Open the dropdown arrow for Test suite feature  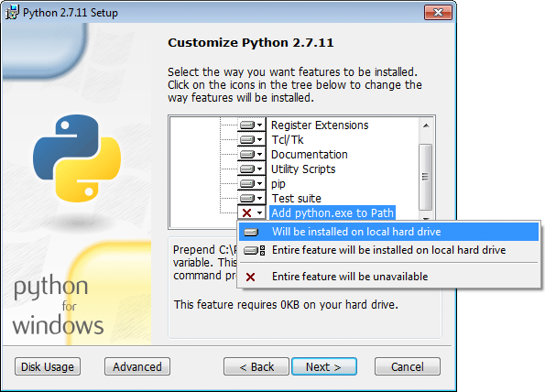click(259, 199)
